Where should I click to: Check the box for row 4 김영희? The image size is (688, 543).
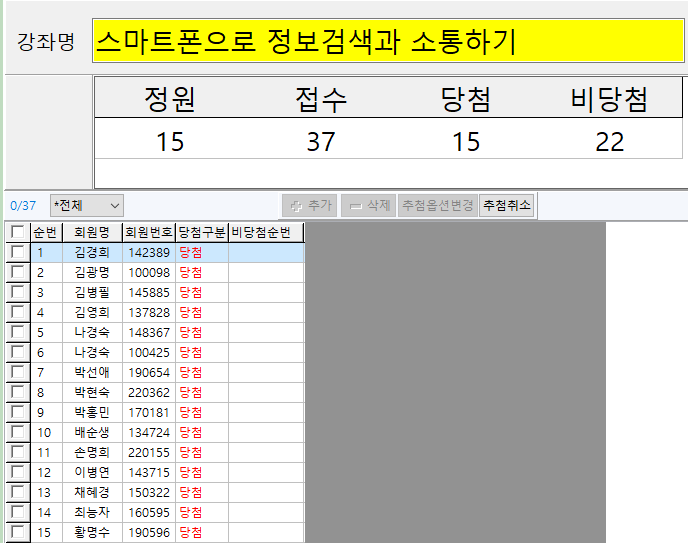(18, 312)
